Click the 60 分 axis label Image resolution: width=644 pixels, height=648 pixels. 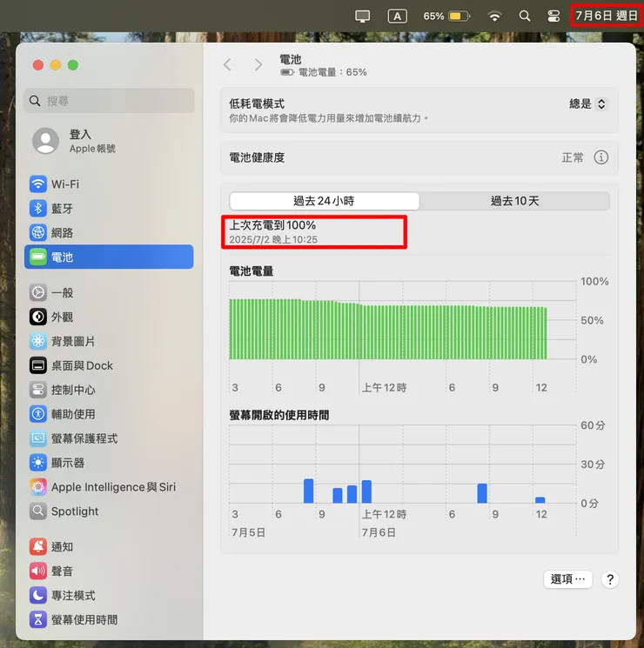coord(593,425)
